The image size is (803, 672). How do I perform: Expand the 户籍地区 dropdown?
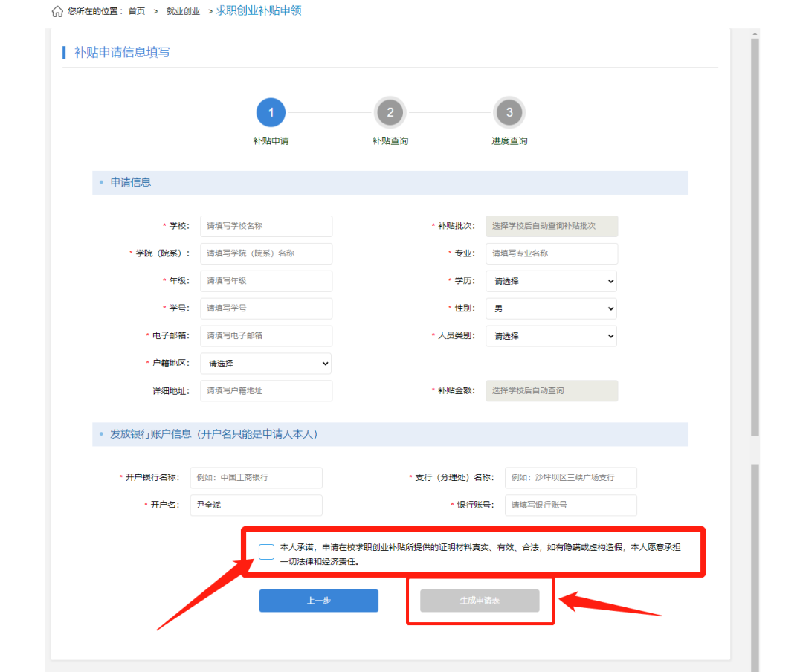pos(265,364)
